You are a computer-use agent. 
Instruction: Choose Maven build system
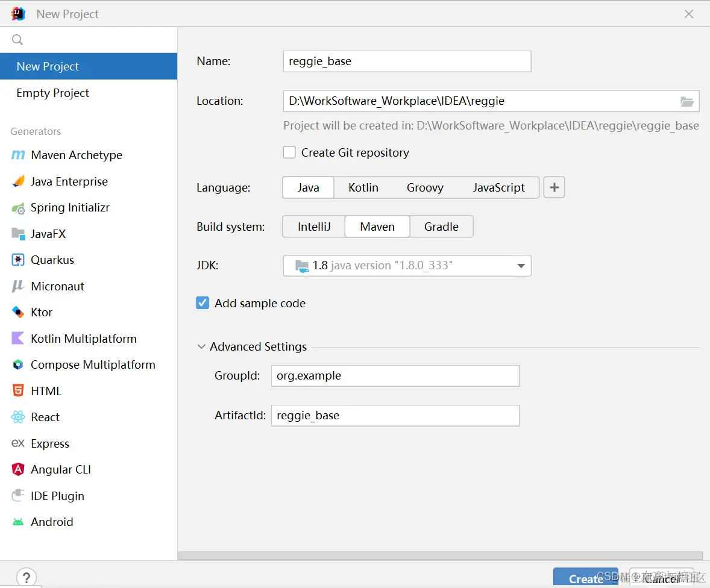click(x=377, y=227)
